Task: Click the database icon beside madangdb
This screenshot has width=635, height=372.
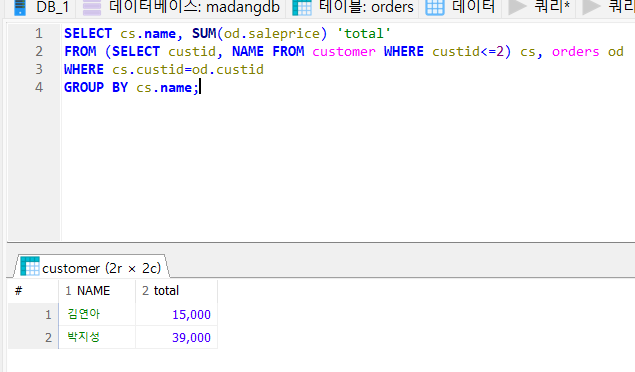Action: [92, 7]
